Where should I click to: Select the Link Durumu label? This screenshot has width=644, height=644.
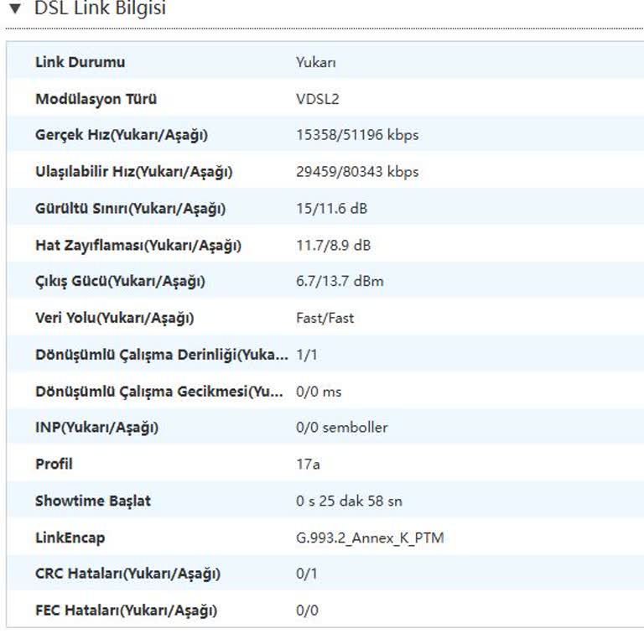pos(80,62)
